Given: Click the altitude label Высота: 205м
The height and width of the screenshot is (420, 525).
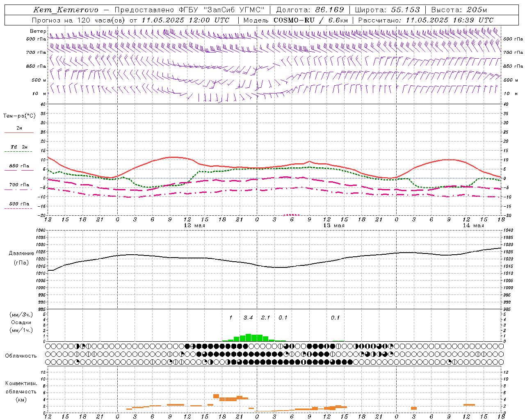Looking at the screenshot, I should [459, 10].
